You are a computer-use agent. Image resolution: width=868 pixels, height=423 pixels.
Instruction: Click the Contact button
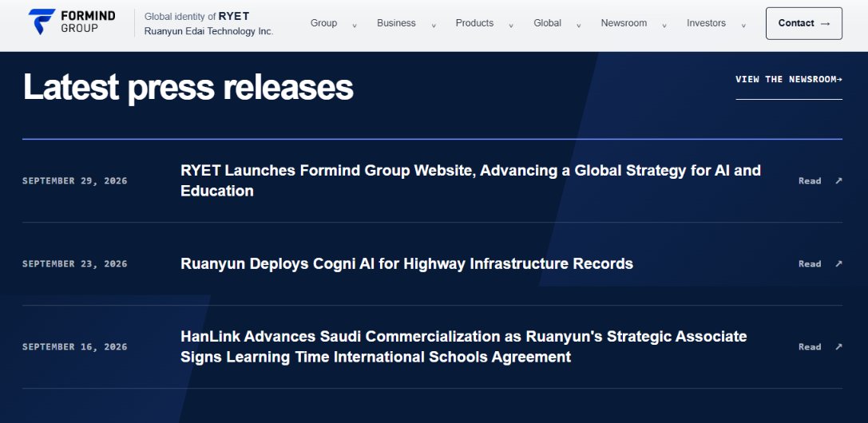[804, 23]
